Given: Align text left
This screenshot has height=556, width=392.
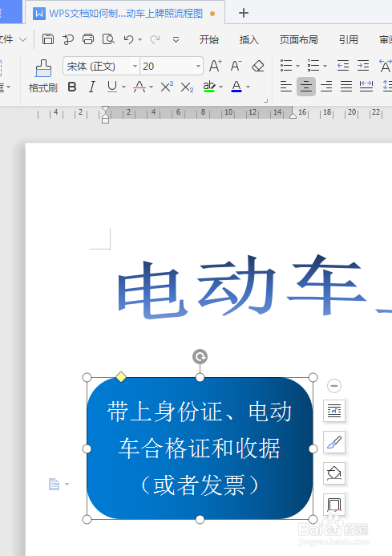Looking at the screenshot, I should pos(286,87).
